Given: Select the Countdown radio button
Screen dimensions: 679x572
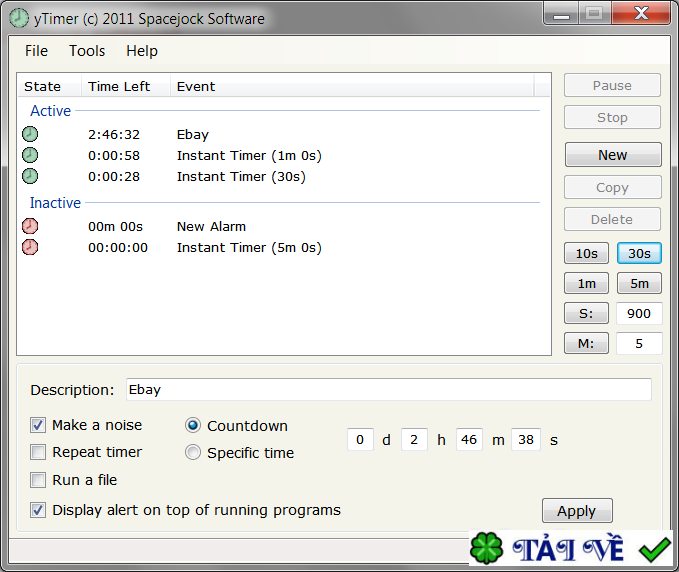Looking at the screenshot, I should click(x=193, y=425).
